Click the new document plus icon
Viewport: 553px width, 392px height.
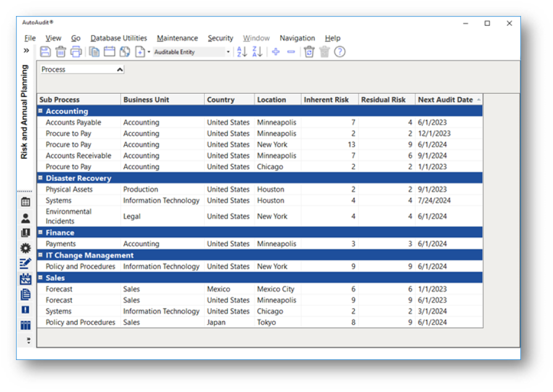point(140,52)
